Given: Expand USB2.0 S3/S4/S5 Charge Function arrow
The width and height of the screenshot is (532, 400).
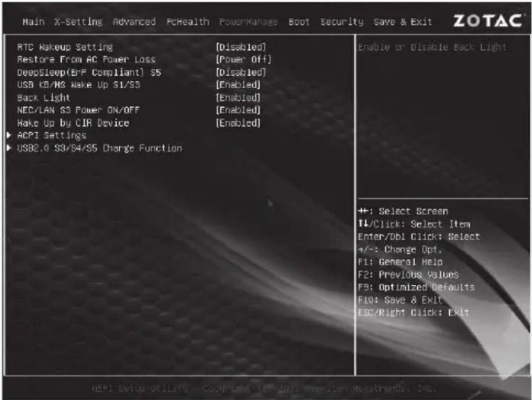Looking at the screenshot, I should pos(9,148).
